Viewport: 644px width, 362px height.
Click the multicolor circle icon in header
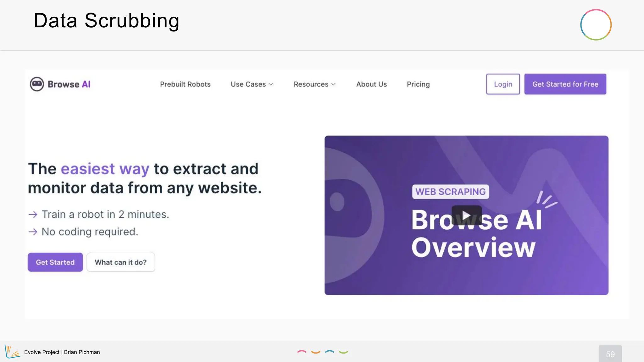click(596, 25)
